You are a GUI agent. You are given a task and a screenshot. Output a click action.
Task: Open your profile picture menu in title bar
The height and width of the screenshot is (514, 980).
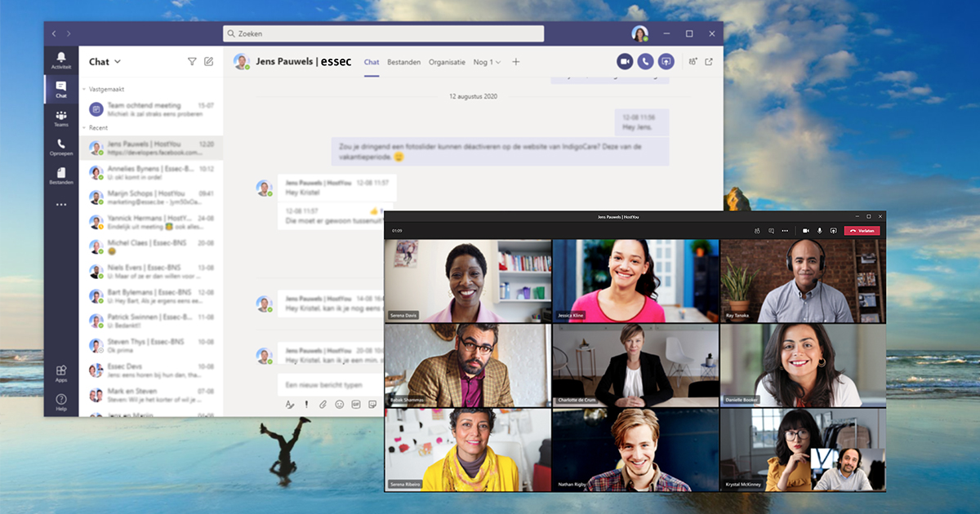[639, 33]
